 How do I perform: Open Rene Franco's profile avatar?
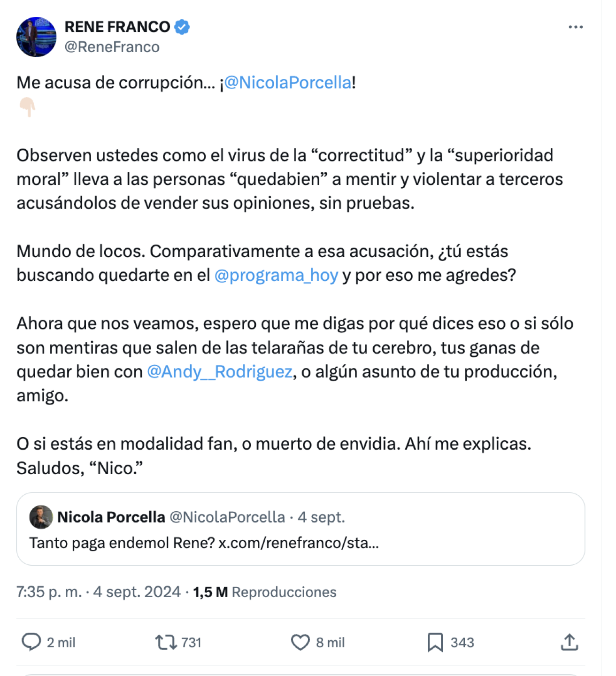coord(36,37)
